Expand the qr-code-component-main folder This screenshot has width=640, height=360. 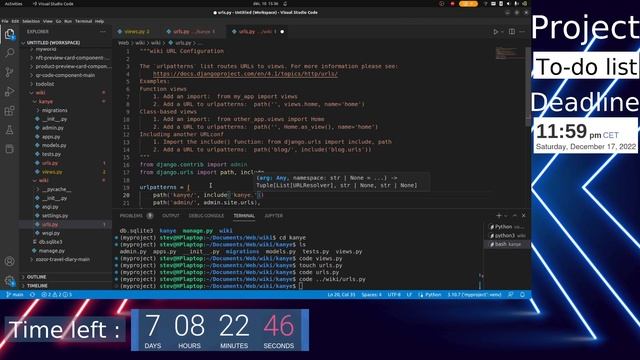(x=65, y=75)
